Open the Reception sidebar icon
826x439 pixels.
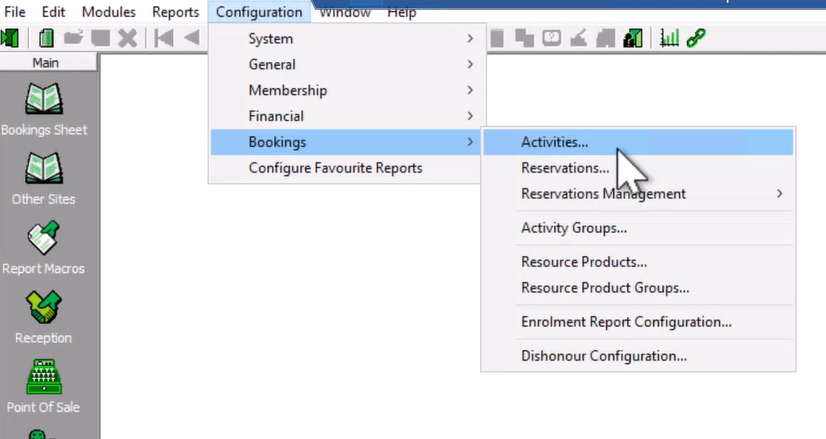point(44,318)
